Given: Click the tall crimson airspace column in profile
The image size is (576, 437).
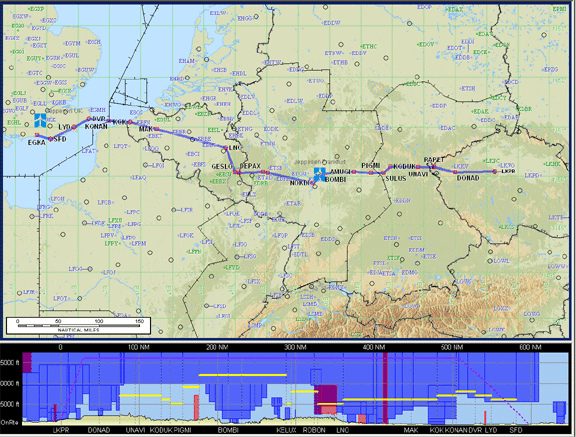Looking at the screenshot, I should pos(385,388).
